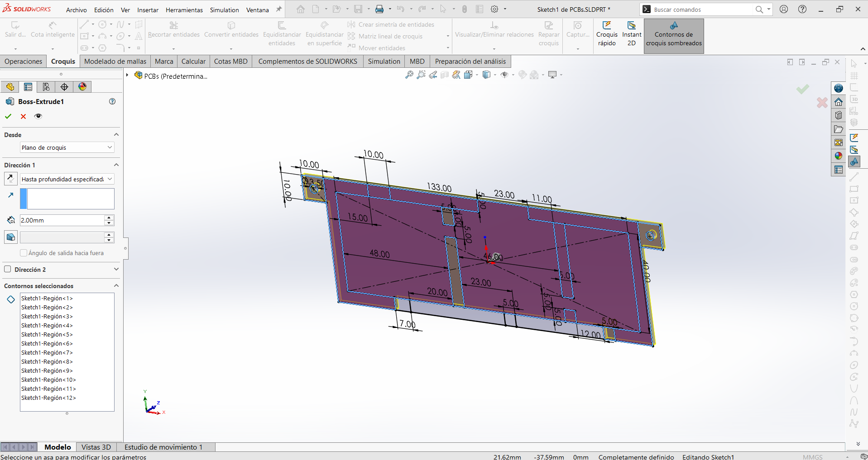Click Zoom to fit magnifier icon
The height and width of the screenshot is (460, 868).
click(x=409, y=75)
